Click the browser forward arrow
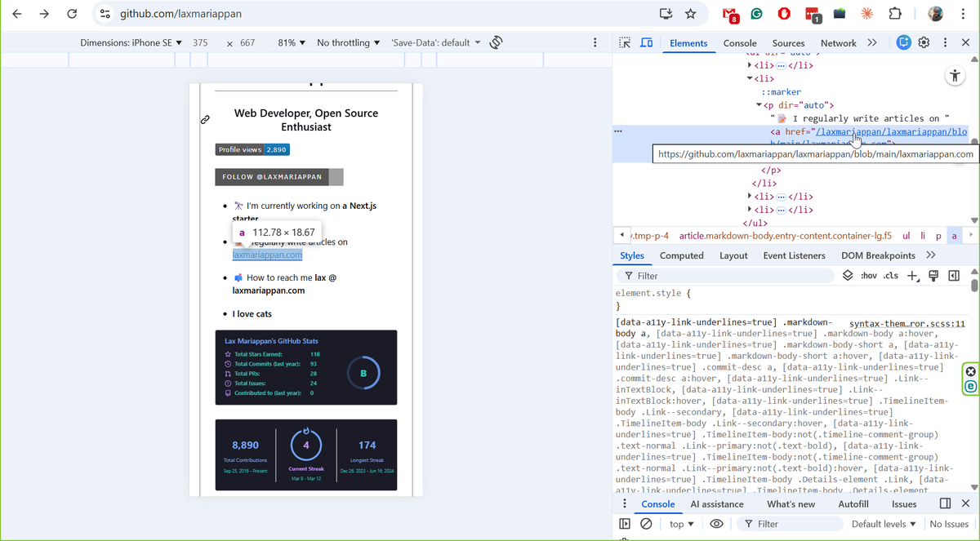The height and width of the screenshot is (541, 980). (44, 14)
